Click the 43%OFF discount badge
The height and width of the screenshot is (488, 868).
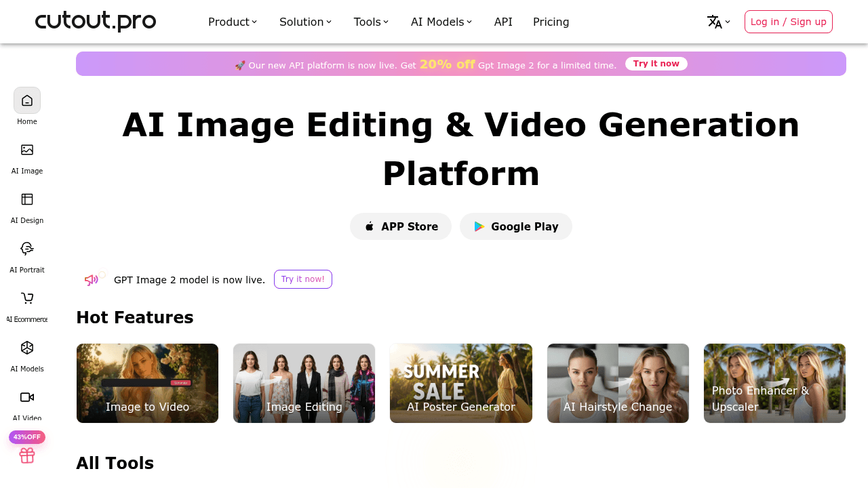pos(27,437)
